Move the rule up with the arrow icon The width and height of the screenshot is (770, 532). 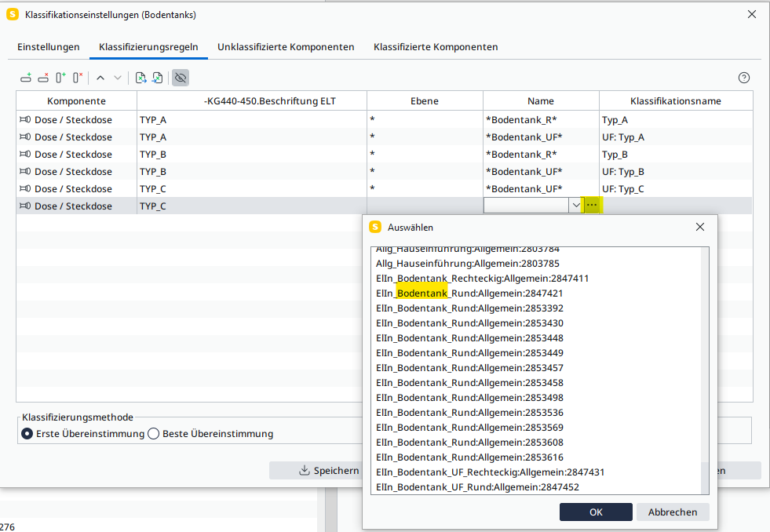(x=100, y=78)
